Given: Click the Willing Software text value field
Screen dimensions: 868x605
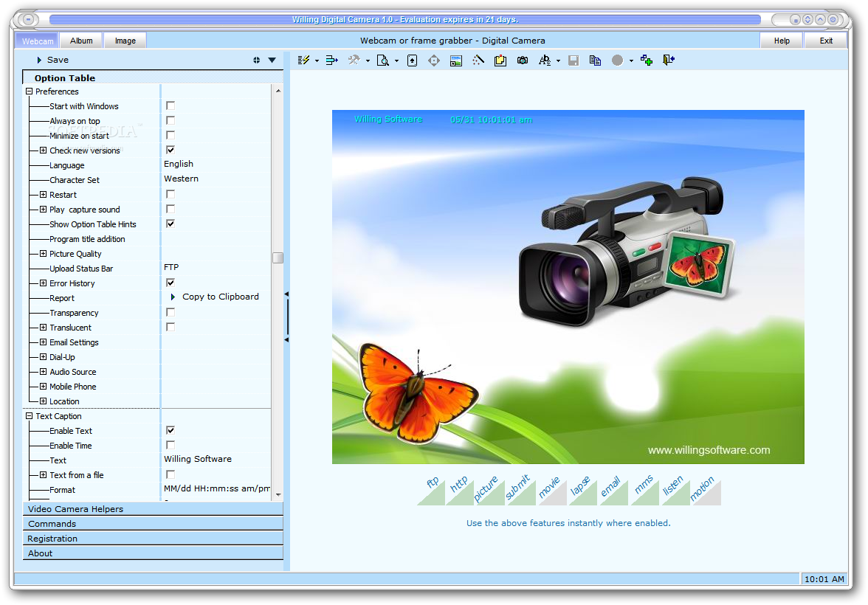Looking at the screenshot, I should 216,460.
